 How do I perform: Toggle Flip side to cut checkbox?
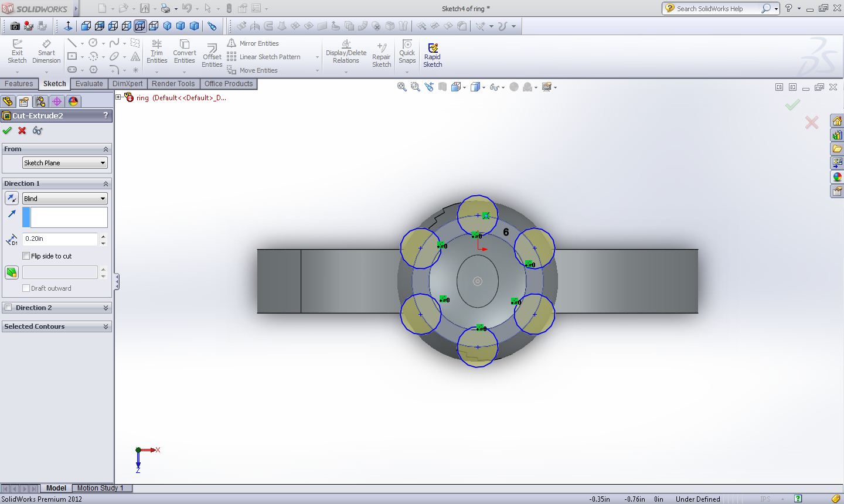click(x=26, y=256)
